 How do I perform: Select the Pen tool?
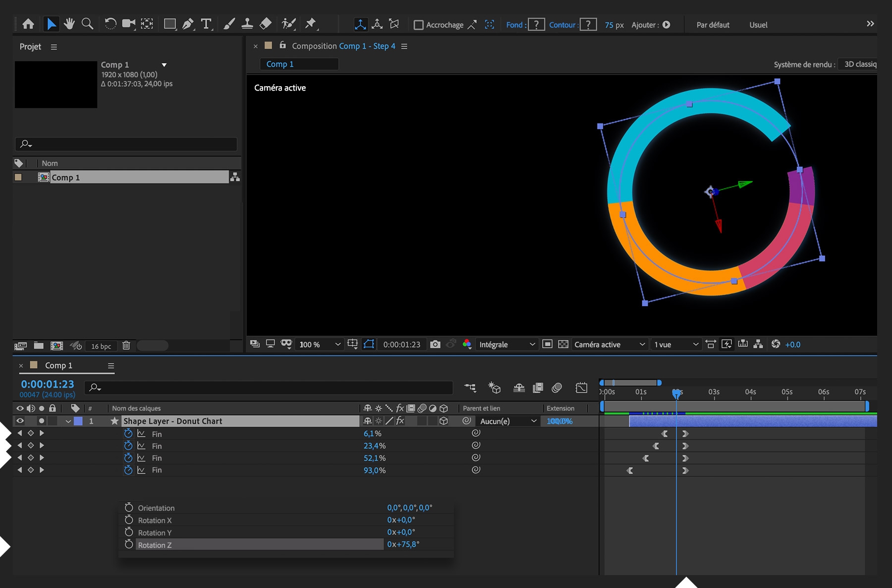[188, 23]
